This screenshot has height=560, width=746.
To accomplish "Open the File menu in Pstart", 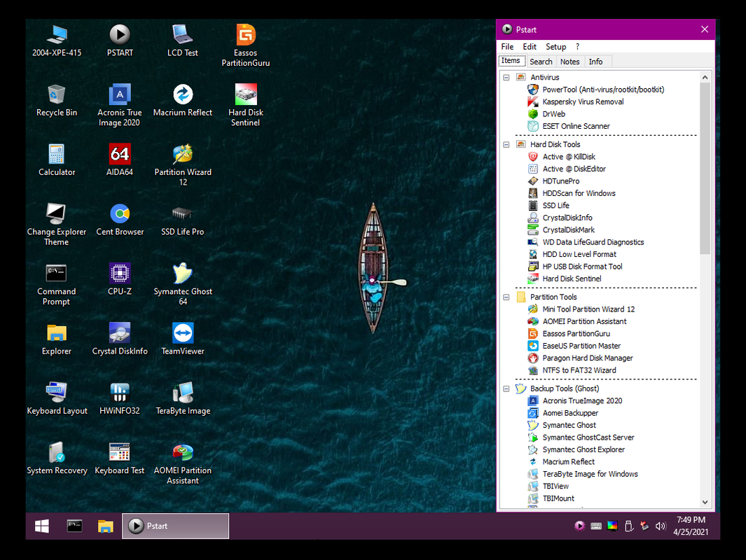I will (x=507, y=47).
